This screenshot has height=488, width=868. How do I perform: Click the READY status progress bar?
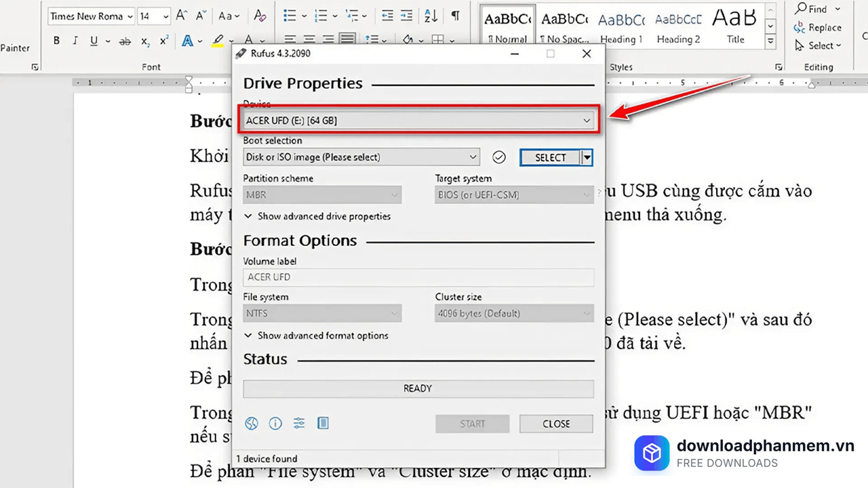[418, 388]
